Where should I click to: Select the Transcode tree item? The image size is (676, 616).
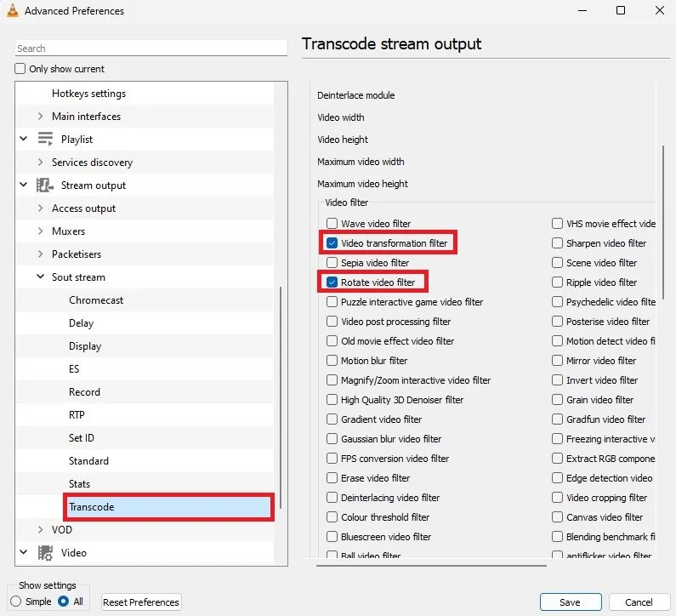(168, 507)
